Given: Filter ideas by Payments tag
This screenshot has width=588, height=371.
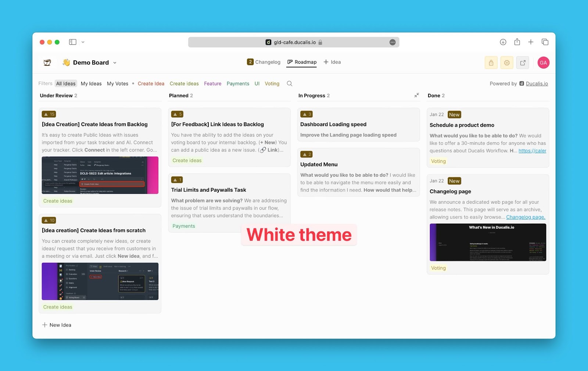Looking at the screenshot, I should (238, 83).
